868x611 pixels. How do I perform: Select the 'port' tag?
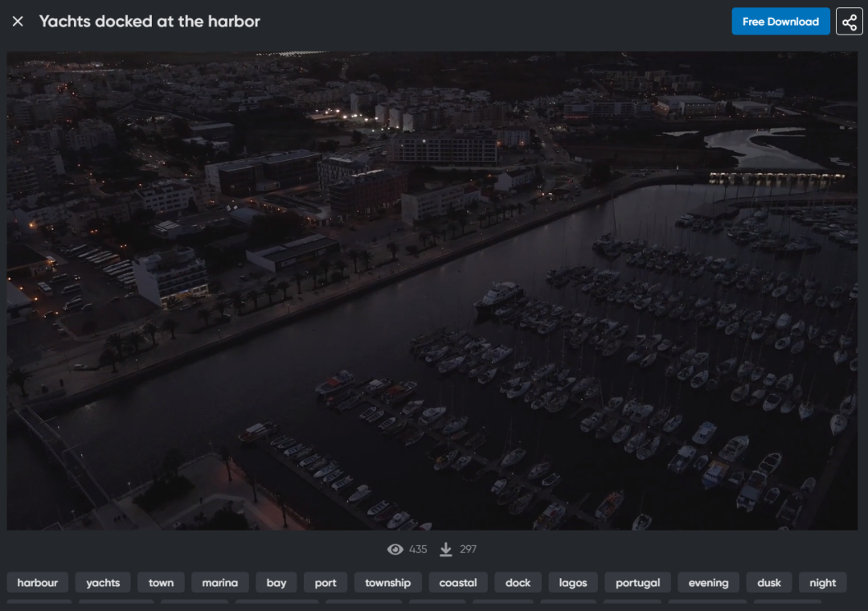click(325, 583)
